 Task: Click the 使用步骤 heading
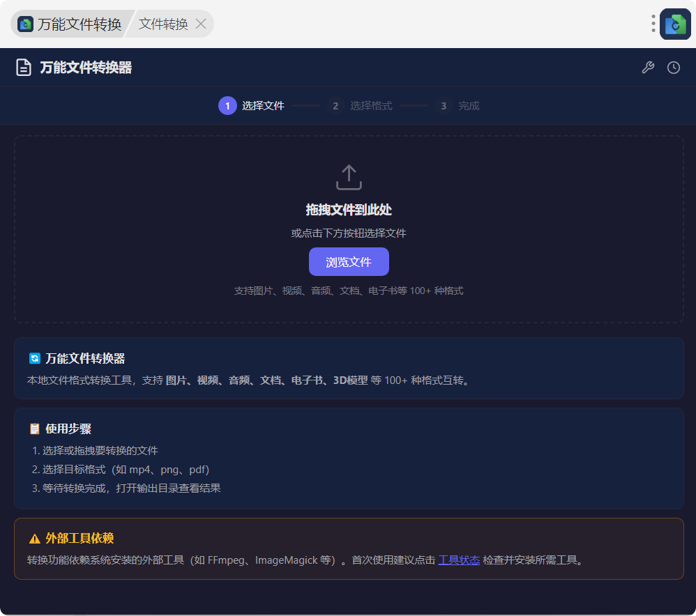click(x=68, y=429)
